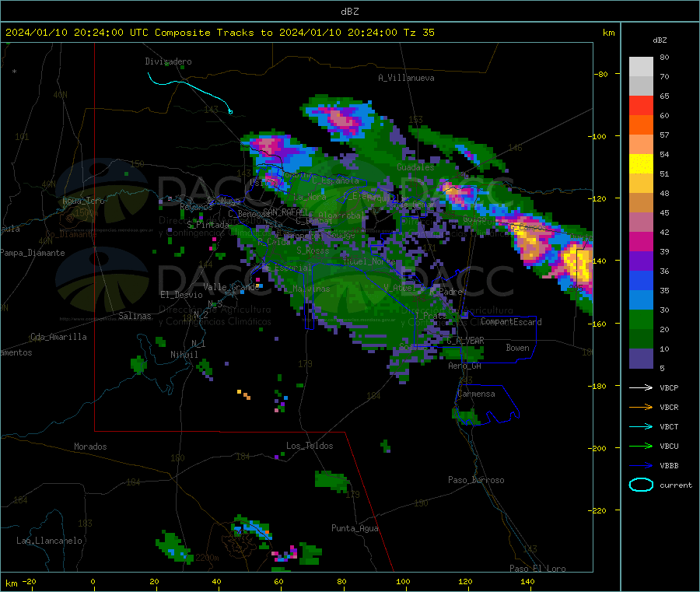Click the dBZ title at top

tap(349, 12)
